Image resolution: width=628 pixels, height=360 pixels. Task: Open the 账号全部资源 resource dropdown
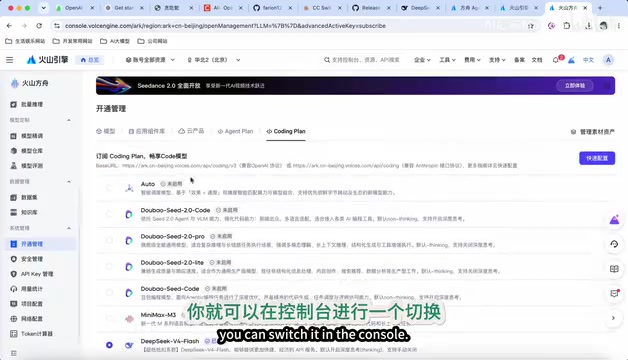[x=150, y=60]
